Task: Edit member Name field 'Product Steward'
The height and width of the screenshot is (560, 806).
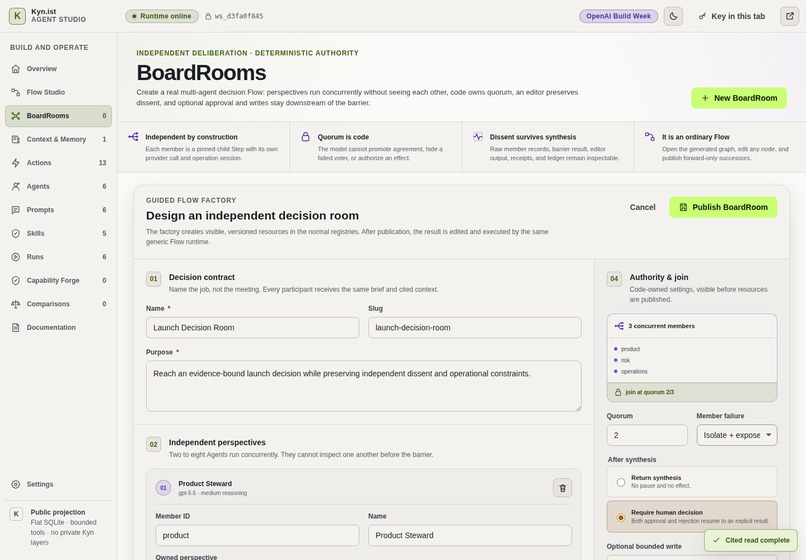Action: (470, 535)
